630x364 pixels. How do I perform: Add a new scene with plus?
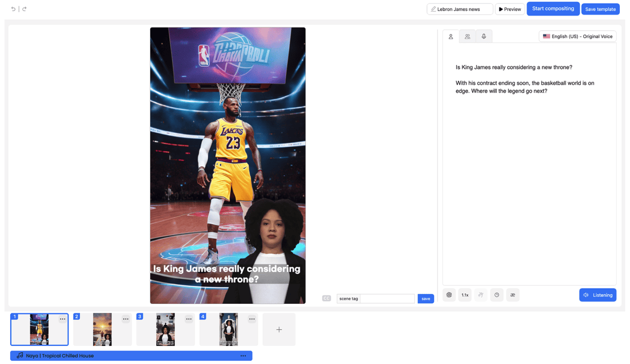[279, 329]
